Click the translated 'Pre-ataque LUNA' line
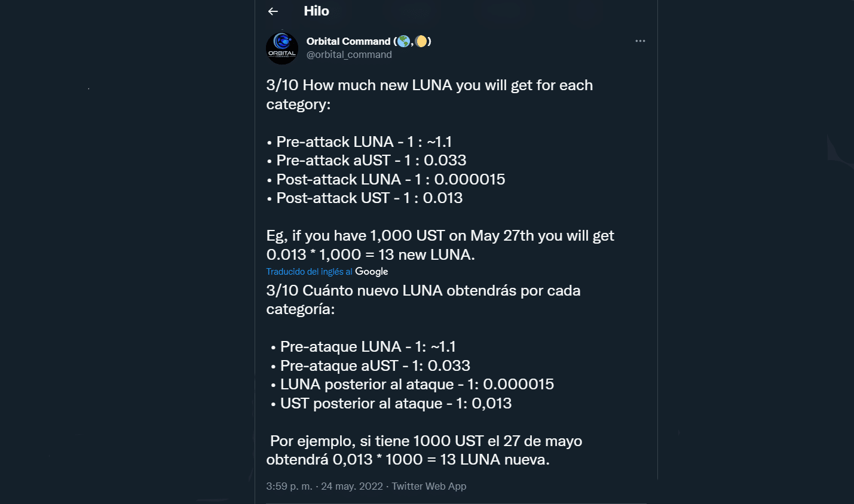Screen dimensions: 854x504 click(363, 347)
